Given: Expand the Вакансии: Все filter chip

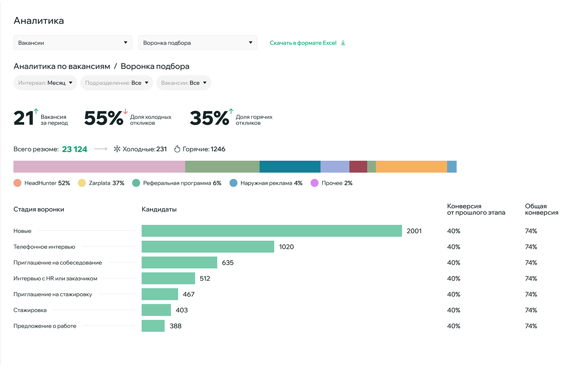Looking at the screenshot, I should pos(184,83).
